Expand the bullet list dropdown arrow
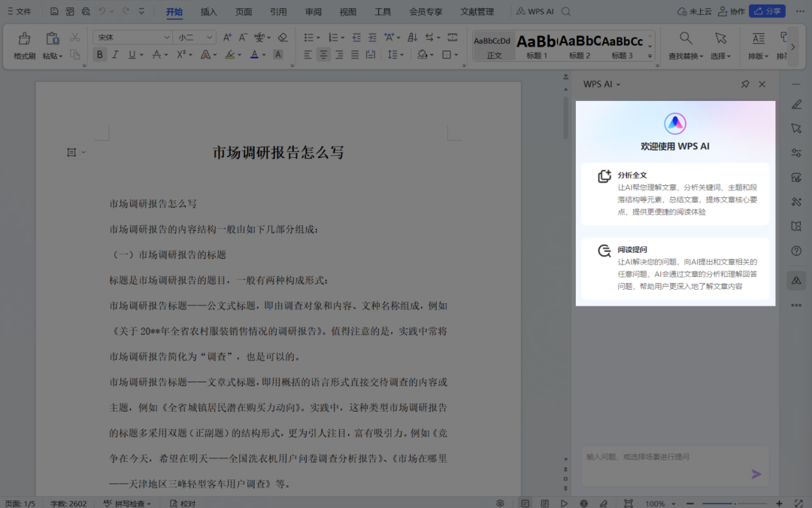 pos(318,38)
